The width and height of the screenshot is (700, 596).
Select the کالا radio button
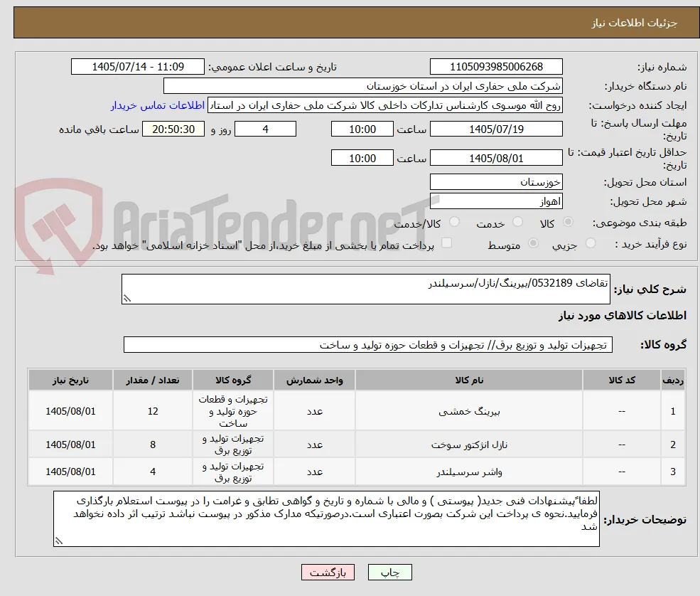pos(569,222)
